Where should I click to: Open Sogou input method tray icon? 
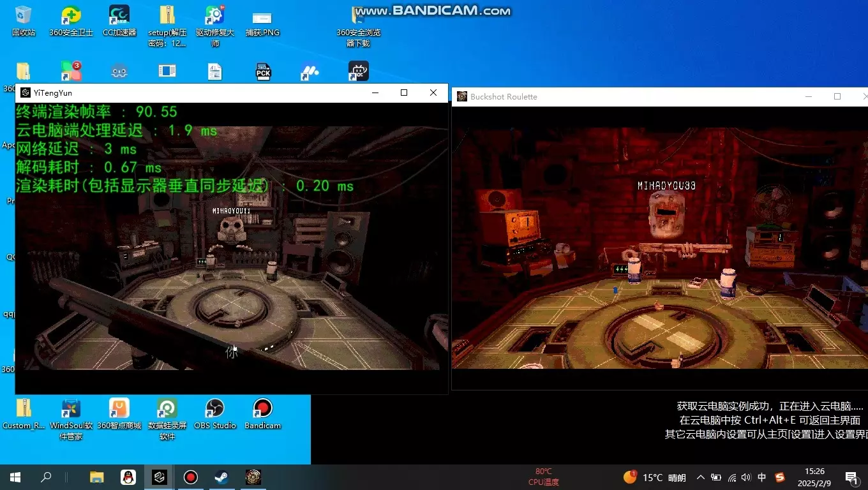pyautogui.click(x=780, y=477)
